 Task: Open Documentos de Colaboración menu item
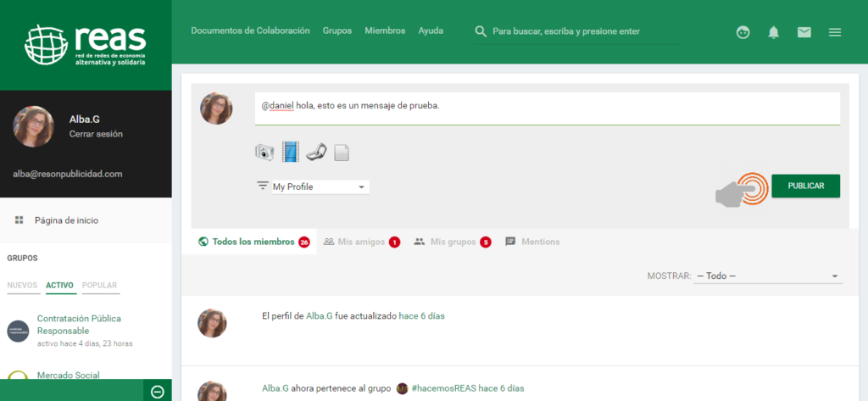coord(250,31)
